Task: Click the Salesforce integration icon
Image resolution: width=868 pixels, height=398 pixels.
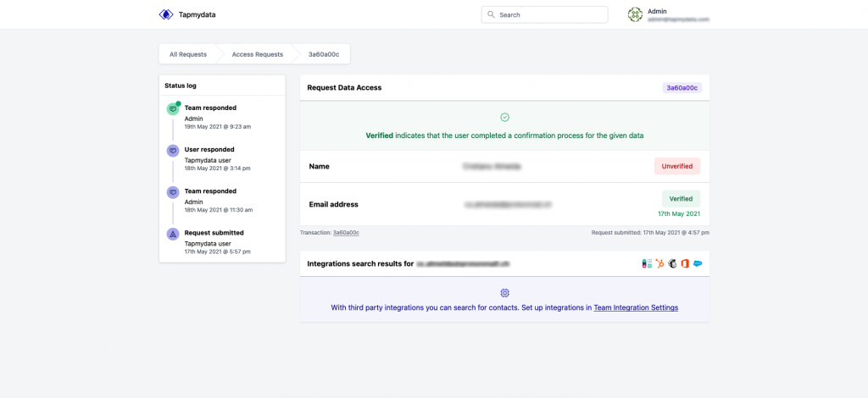Action: click(x=698, y=263)
